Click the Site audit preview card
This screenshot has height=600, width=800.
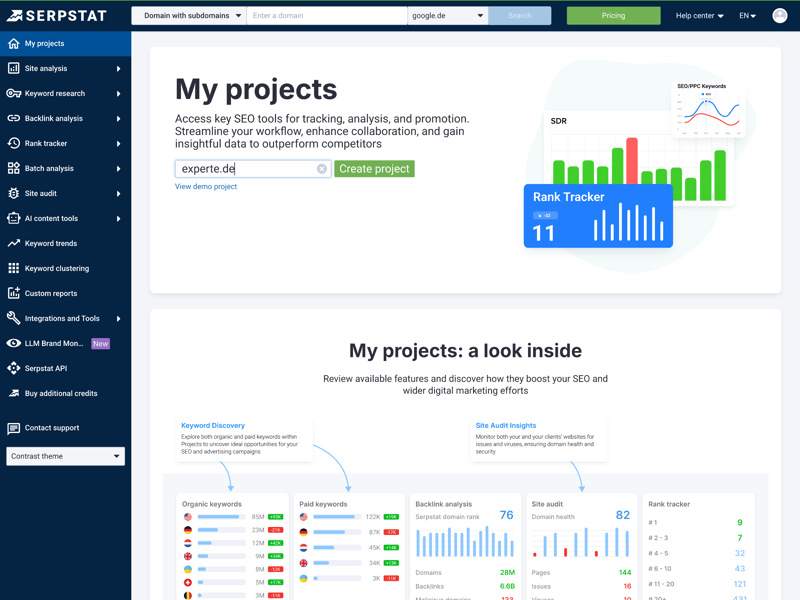click(x=581, y=546)
